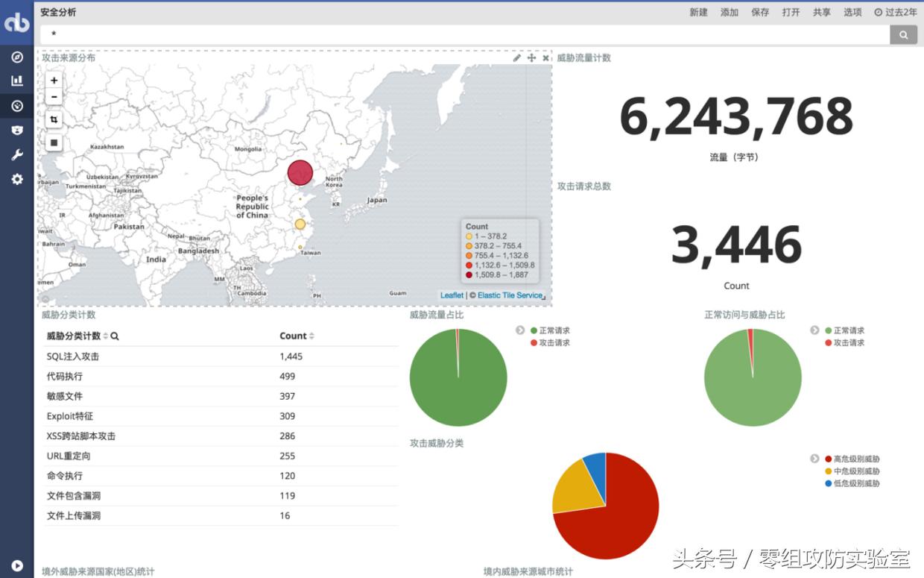Click the search magnifier button in query bar
Viewport: 924px width, 578px height.
coord(903,34)
